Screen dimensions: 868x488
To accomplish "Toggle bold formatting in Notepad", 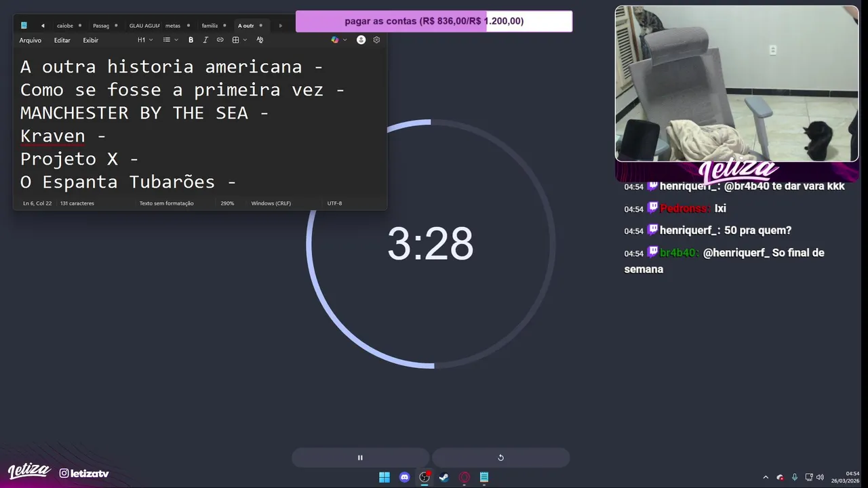I will pos(191,40).
